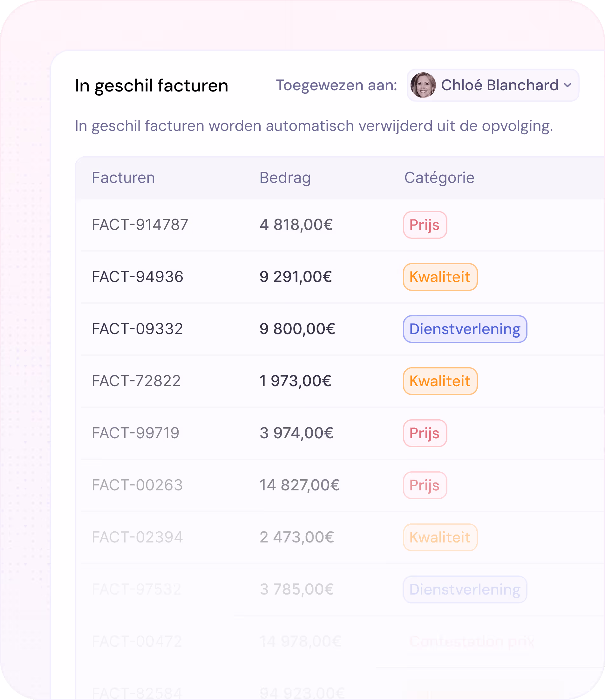Viewport: 605px width, 700px height.
Task: Click Chloé Blanchard's avatar photo
Action: 423,85
